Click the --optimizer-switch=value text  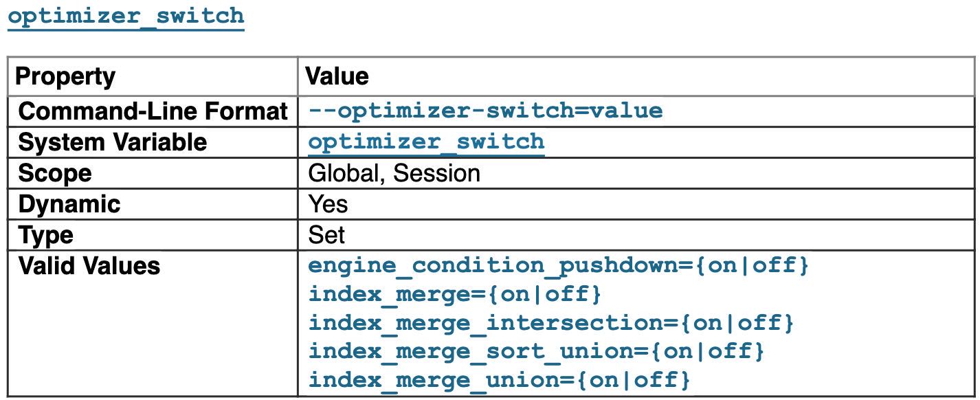[485, 111]
